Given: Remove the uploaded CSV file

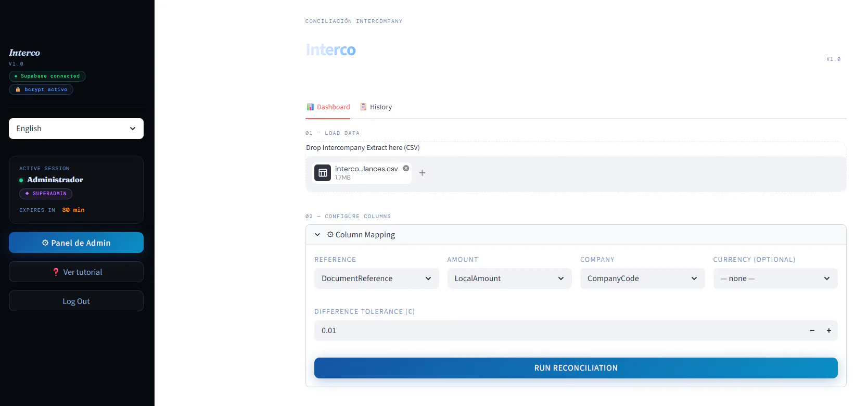Looking at the screenshot, I should tap(406, 168).
